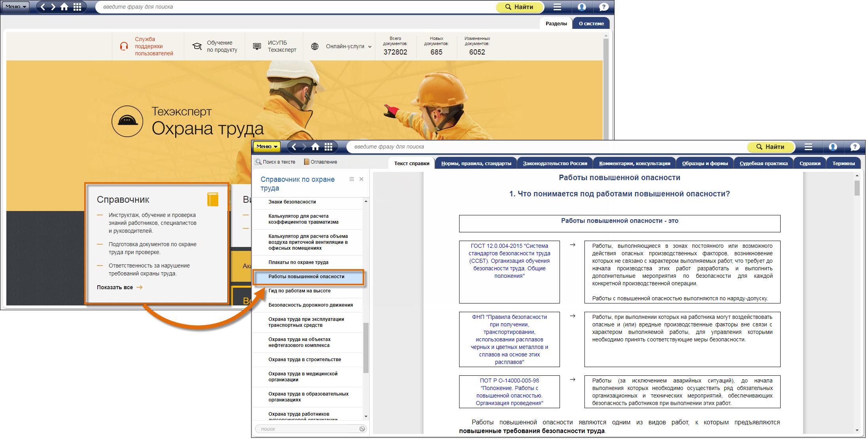This screenshot has width=868, height=439.
Task: Go forward using the back window's right arrow
Action: (53, 7)
